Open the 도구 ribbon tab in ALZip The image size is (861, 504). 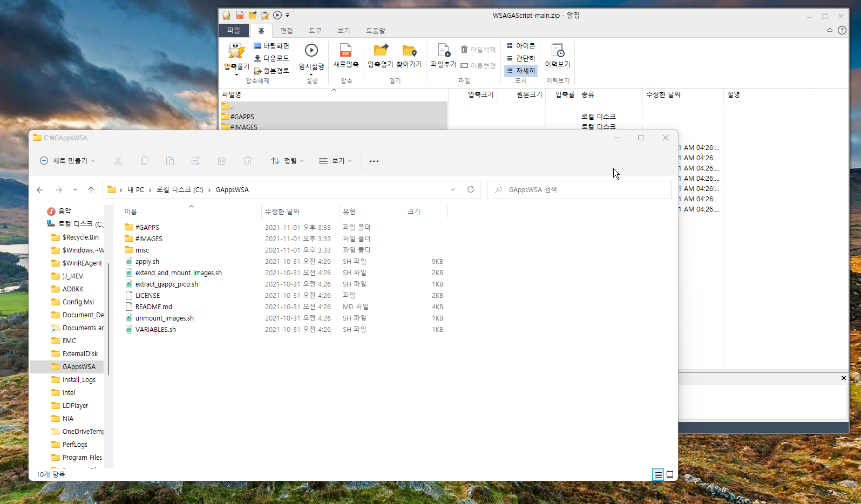315,31
